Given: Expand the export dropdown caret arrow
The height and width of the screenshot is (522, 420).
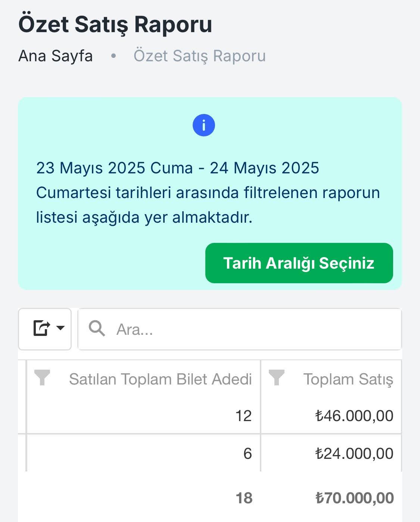Looking at the screenshot, I should (x=60, y=328).
